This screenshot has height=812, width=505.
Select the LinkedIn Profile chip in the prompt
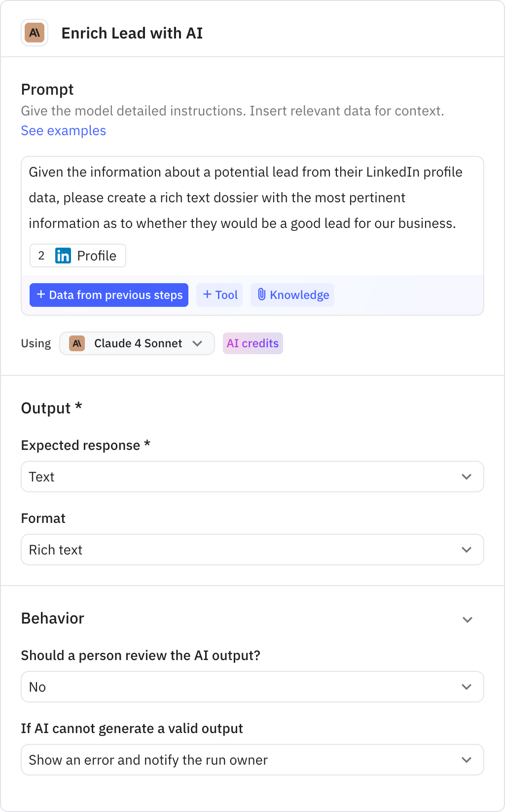point(77,256)
